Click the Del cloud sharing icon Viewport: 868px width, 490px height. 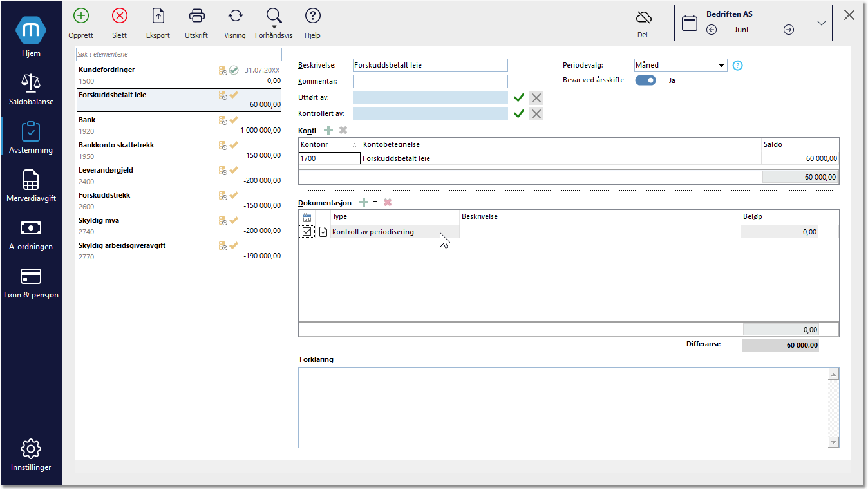(643, 24)
